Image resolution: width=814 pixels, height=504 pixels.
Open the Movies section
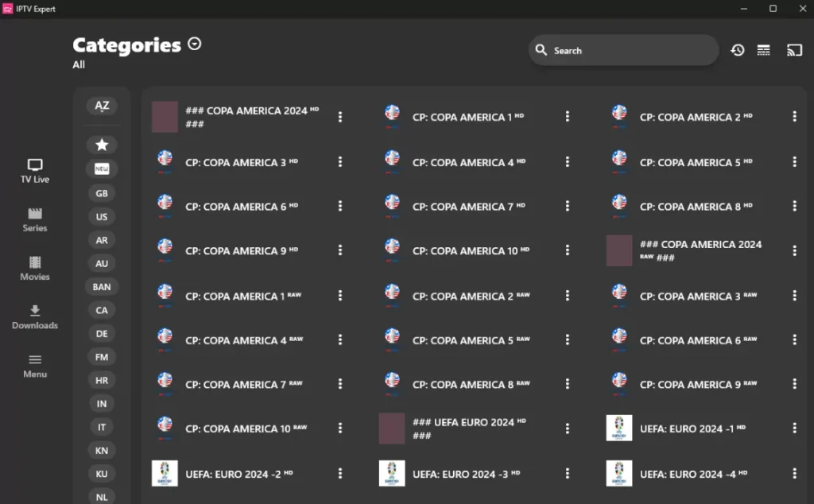[34, 269]
